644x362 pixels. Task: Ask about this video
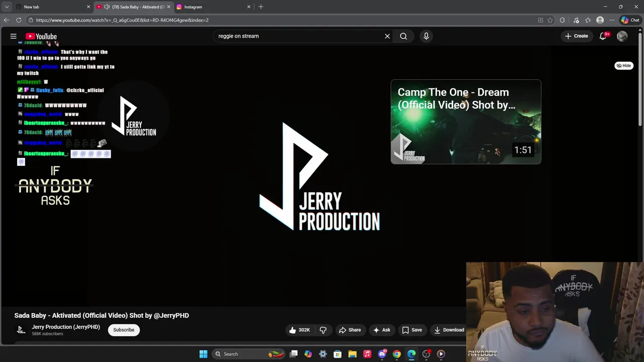click(381, 330)
